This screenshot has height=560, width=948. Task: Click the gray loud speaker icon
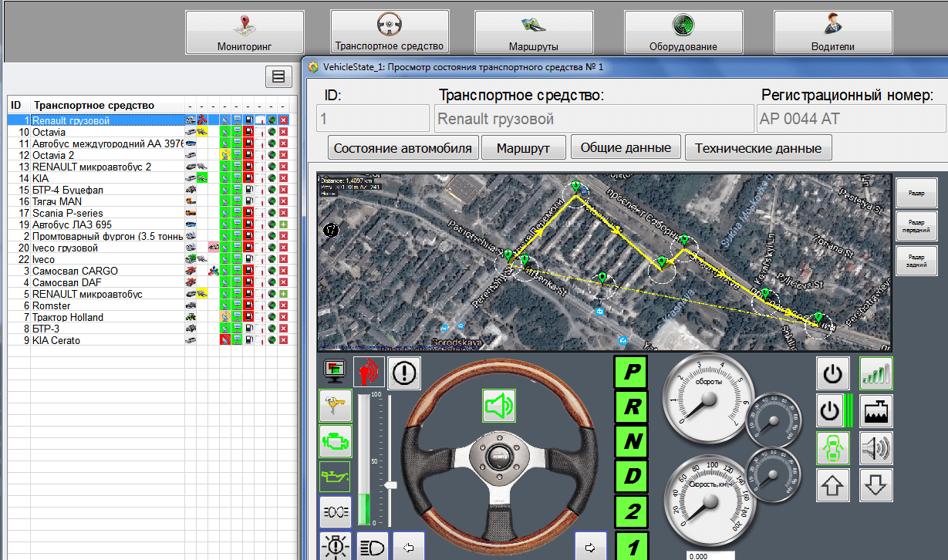[x=876, y=447]
